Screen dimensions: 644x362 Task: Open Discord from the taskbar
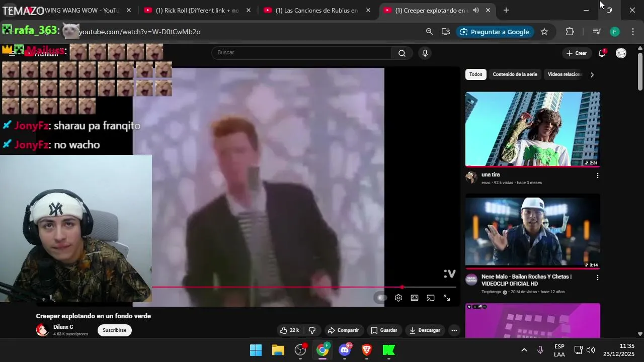(345, 350)
